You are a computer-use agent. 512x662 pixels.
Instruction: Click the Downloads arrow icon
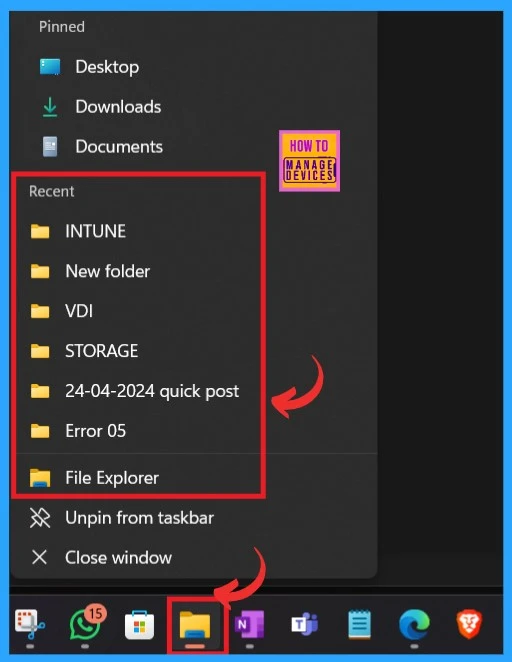[50, 107]
